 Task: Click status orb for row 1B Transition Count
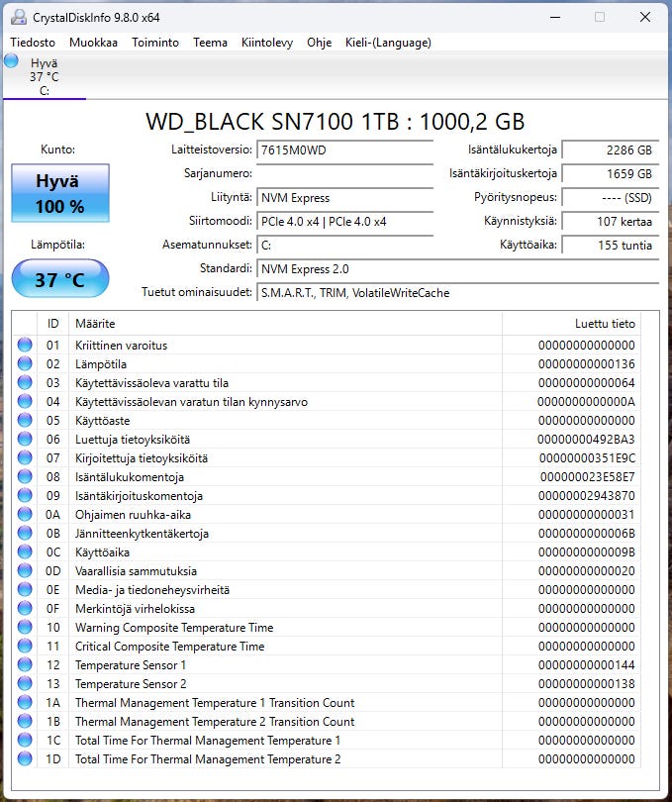[25, 721]
